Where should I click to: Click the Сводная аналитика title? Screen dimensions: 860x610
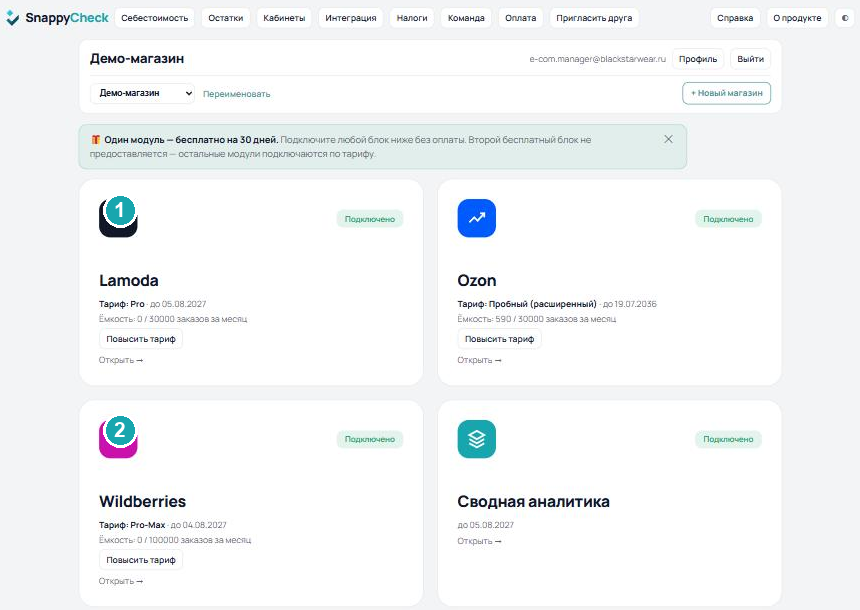point(533,501)
